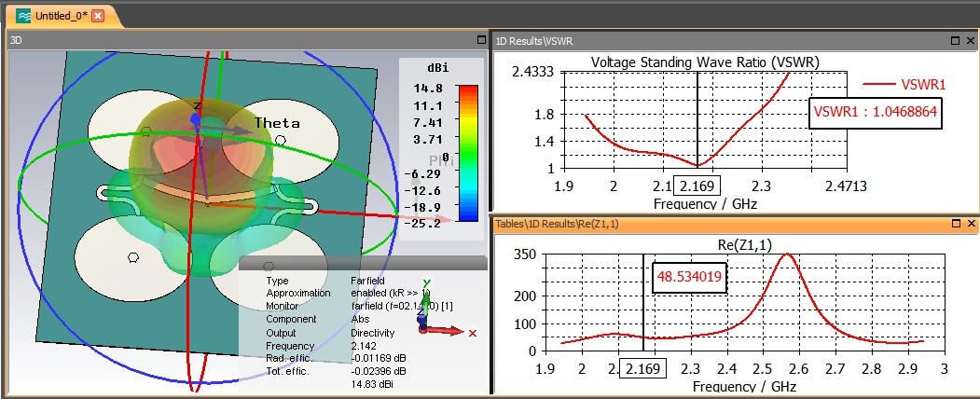
Task: Click the blue z-axis point on farfield
Action: pos(196,118)
